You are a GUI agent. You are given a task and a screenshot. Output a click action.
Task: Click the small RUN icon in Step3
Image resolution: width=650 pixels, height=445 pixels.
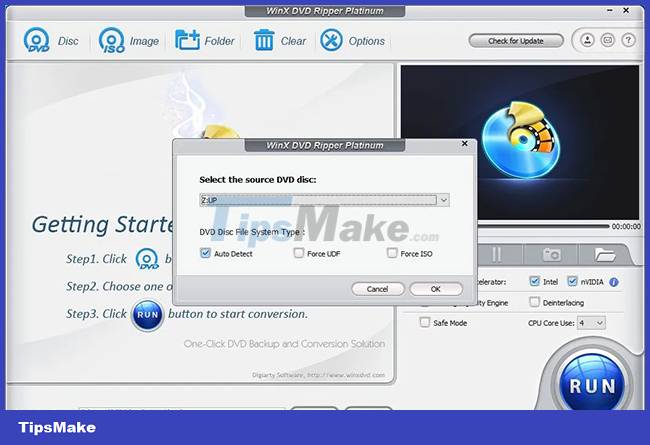(x=147, y=315)
